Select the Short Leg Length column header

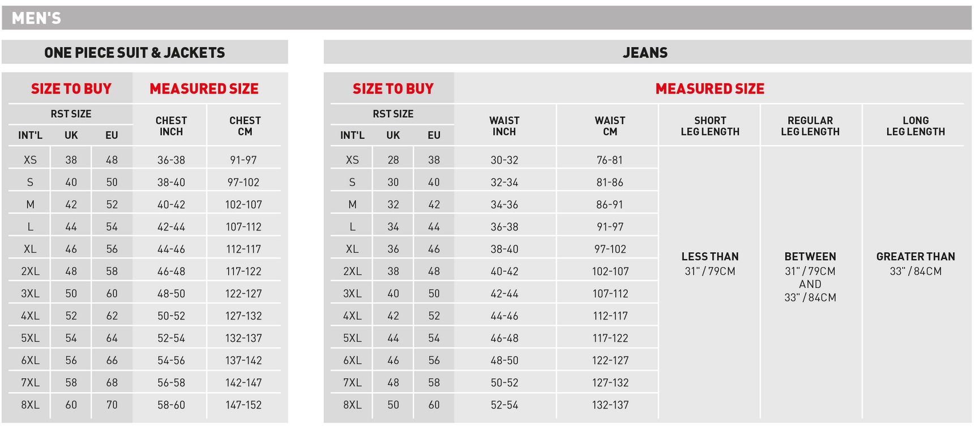click(x=710, y=126)
